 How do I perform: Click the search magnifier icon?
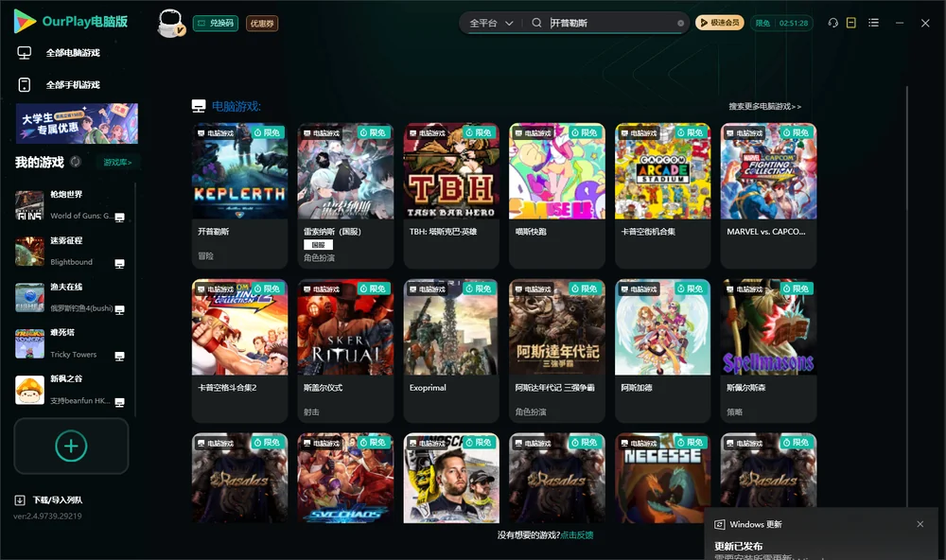pyautogui.click(x=536, y=23)
